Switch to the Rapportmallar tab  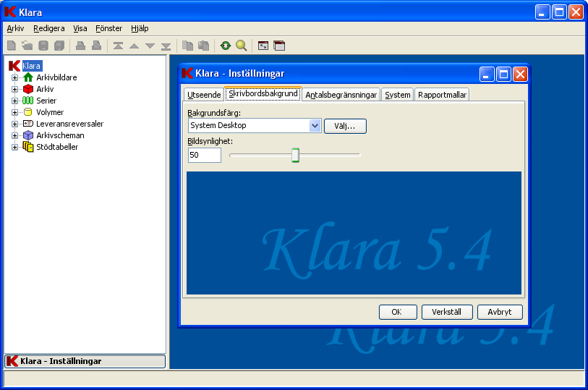(442, 95)
